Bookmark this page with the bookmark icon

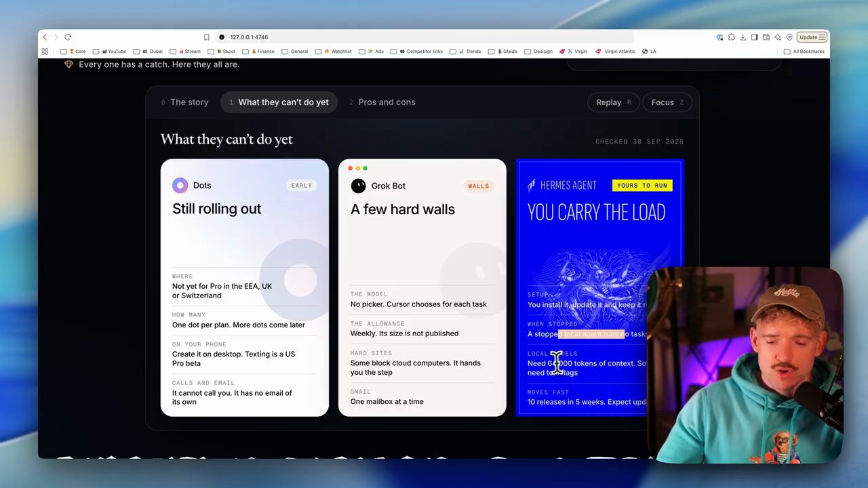(x=207, y=37)
